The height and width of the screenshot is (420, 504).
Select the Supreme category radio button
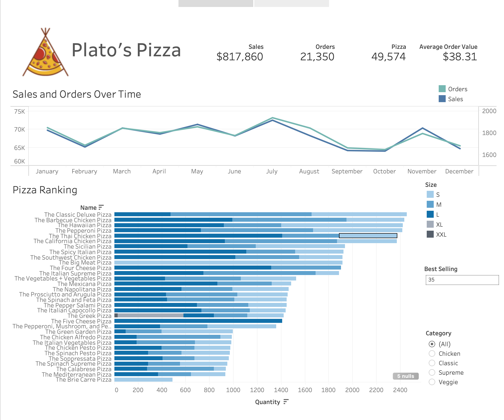pyautogui.click(x=432, y=372)
